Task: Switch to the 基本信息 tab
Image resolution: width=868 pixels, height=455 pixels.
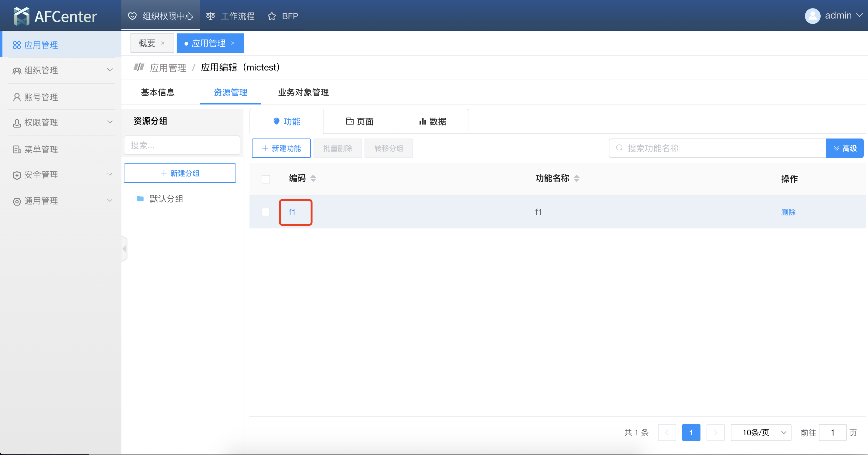Action: coord(158,92)
